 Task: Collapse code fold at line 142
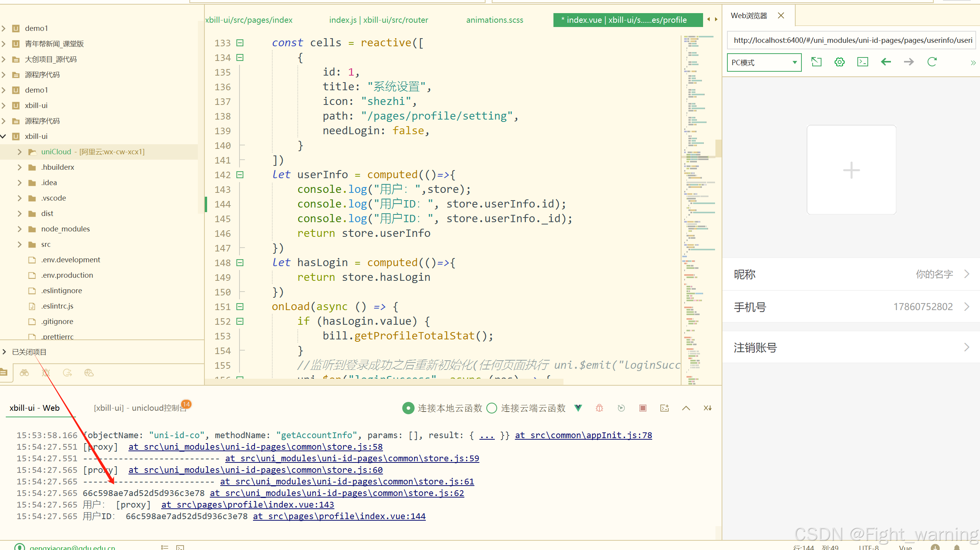[240, 175]
